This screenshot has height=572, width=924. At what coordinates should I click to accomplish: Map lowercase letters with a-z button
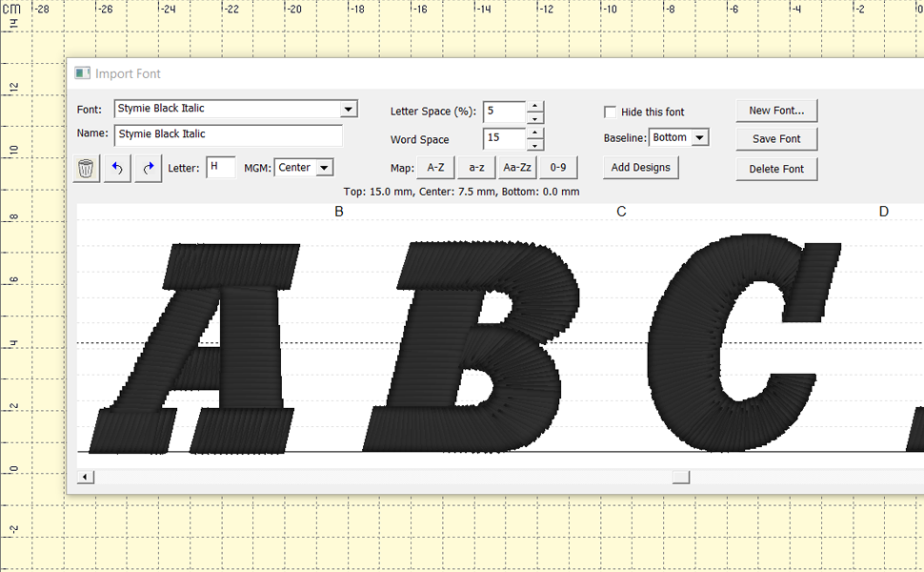[x=475, y=168]
